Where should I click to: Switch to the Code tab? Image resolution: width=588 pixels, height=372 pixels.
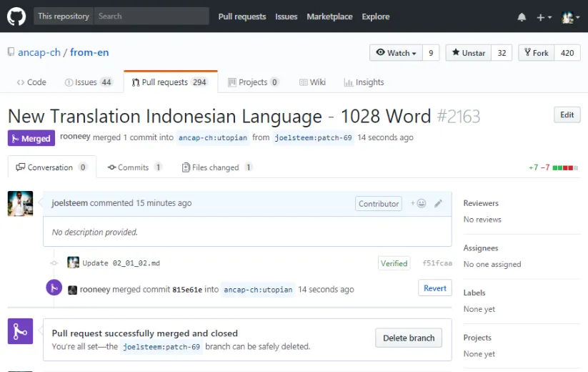coord(31,82)
